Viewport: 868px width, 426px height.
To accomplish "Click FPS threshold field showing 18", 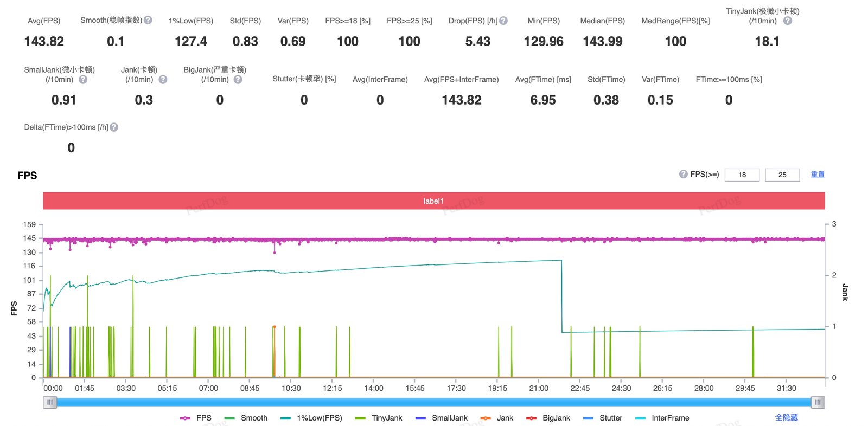I will click(742, 175).
